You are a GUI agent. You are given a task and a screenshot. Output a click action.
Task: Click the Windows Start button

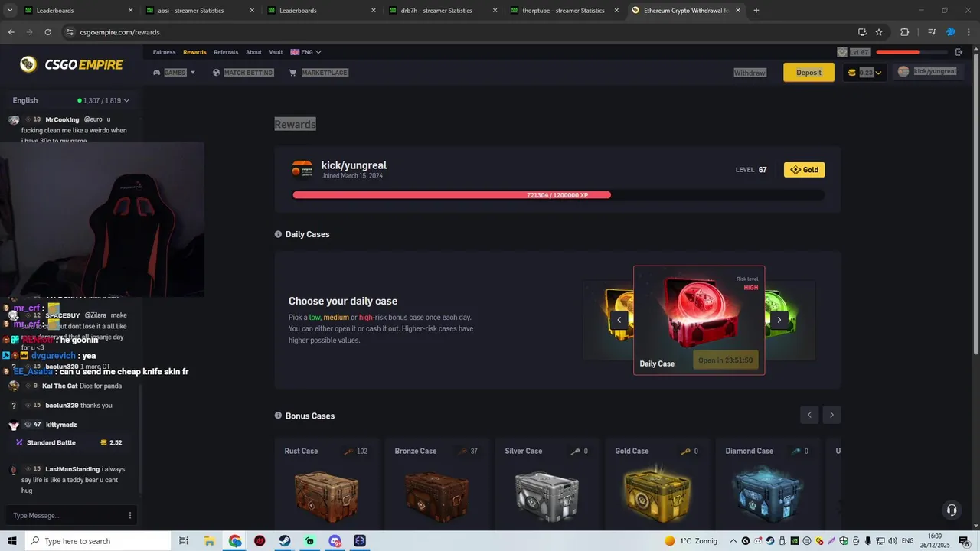pyautogui.click(x=11, y=541)
